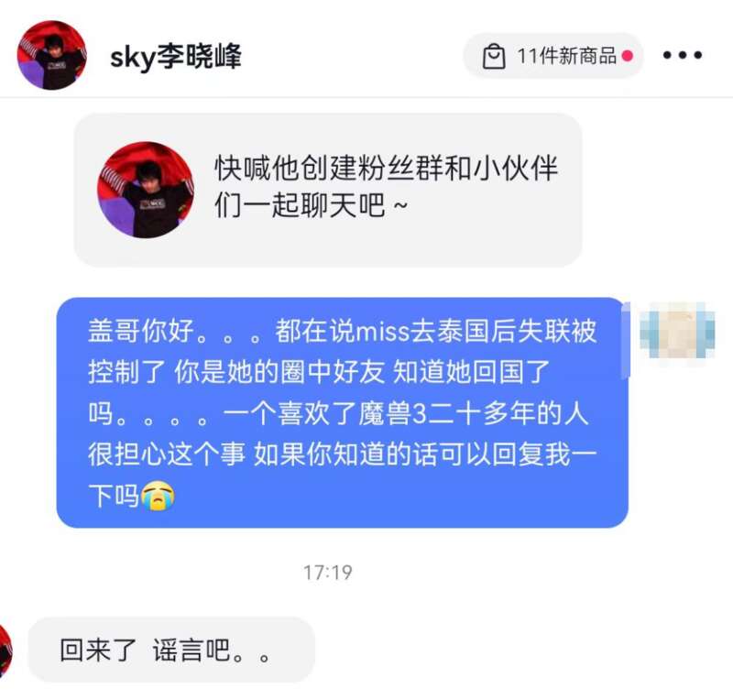Select the 回来了 谣言吧 reply bubble
Screen dimensions: 733x700
pos(171,650)
